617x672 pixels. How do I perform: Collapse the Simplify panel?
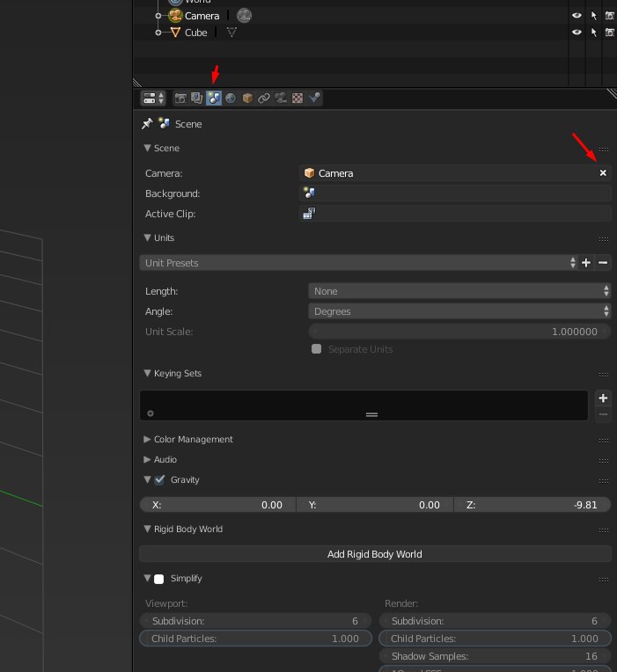(x=148, y=578)
